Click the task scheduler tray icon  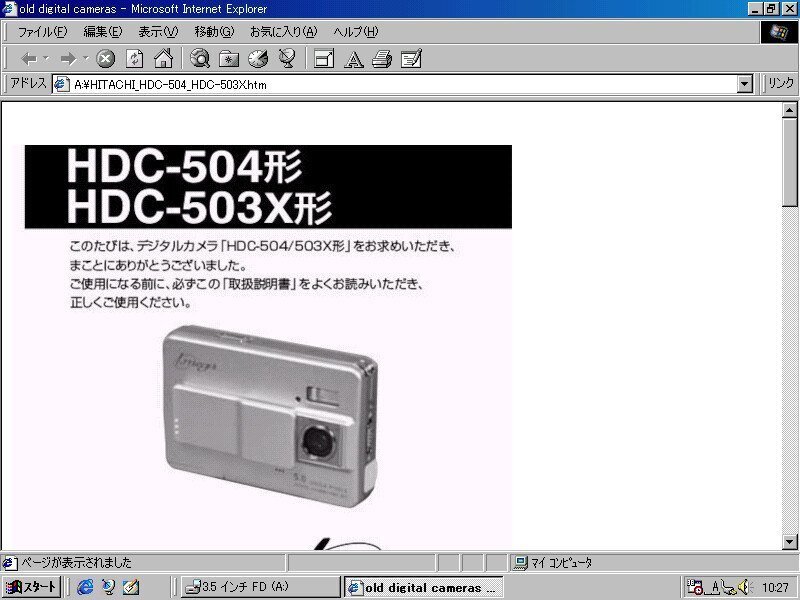[x=695, y=587]
